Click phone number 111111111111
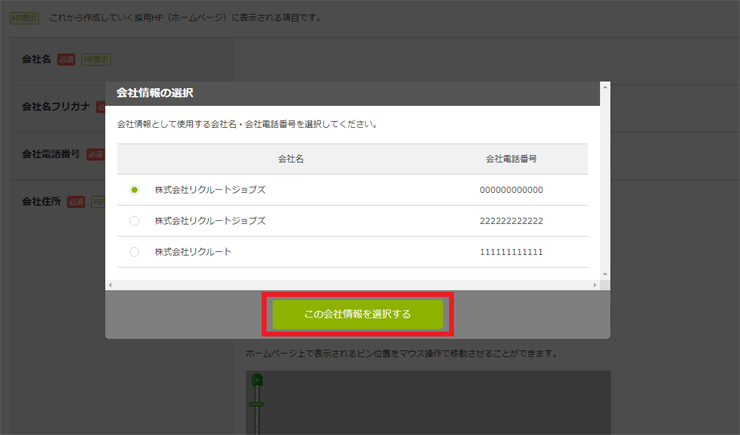Viewport: 740px width, 435px height. 511,252
